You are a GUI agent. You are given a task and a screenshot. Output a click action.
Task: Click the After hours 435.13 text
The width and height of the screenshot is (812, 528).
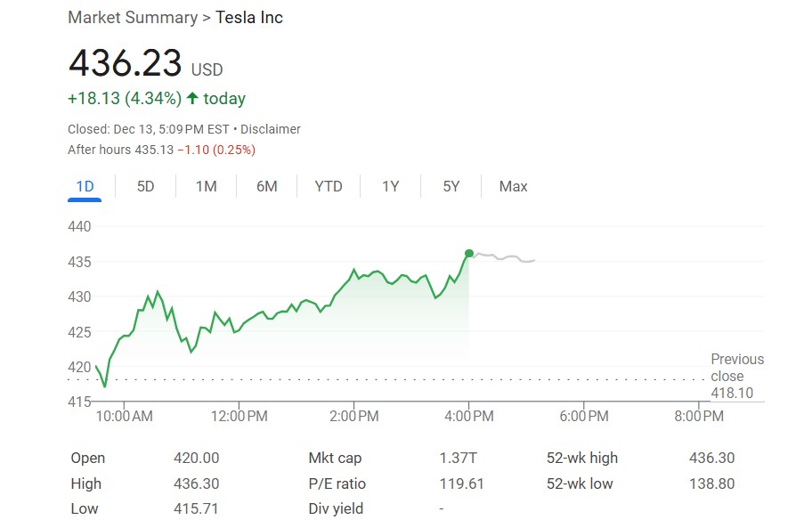pos(121,150)
